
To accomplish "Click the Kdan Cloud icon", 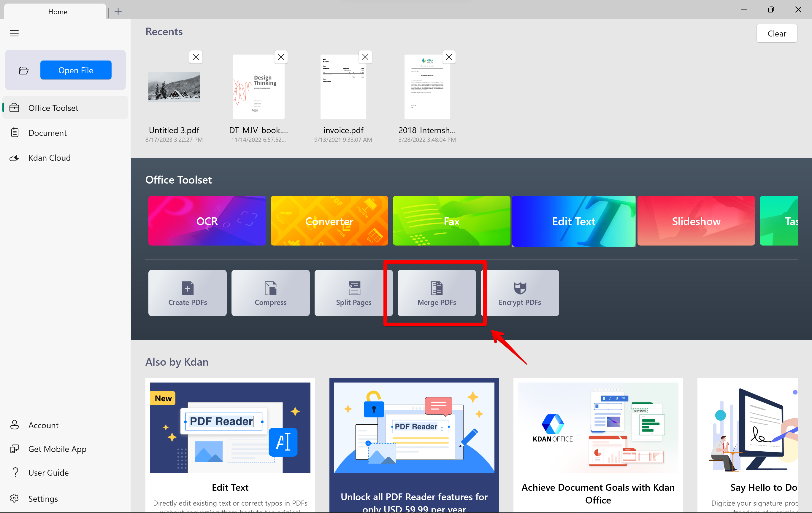I will coord(15,158).
